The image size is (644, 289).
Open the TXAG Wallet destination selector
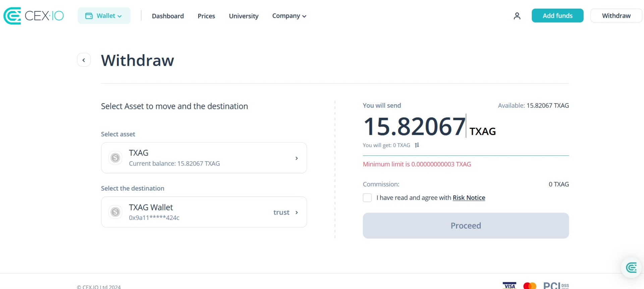click(x=204, y=212)
